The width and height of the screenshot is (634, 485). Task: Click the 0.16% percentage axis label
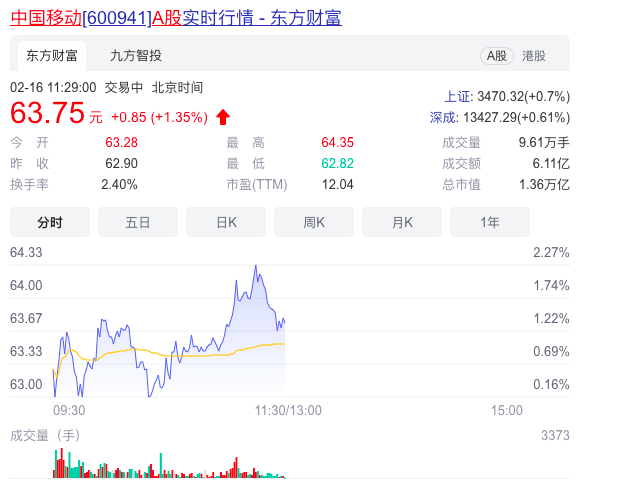(551, 384)
